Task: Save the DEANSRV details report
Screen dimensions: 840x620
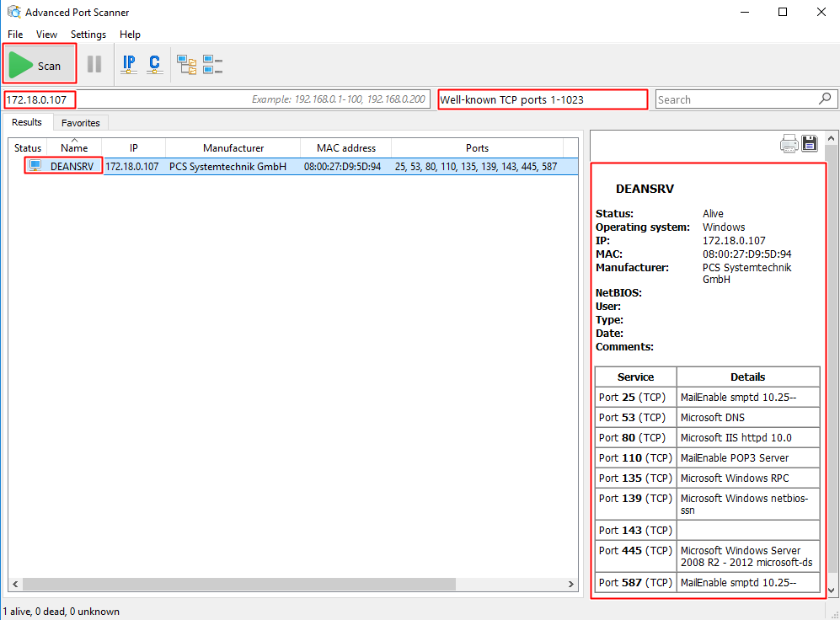Action: (x=810, y=143)
